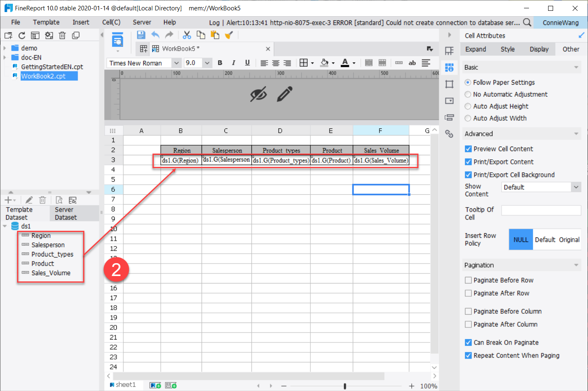Select the Format Painter tool

tap(229, 35)
